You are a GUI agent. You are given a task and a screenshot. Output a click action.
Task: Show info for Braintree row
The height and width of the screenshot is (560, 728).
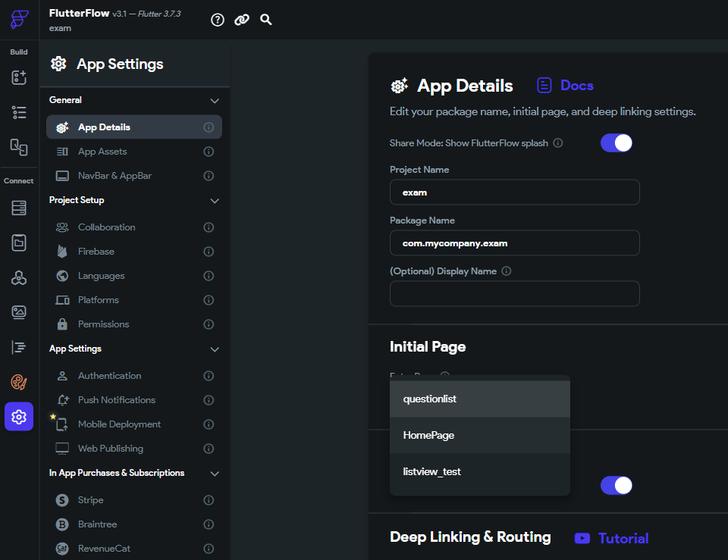[x=209, y=524]
